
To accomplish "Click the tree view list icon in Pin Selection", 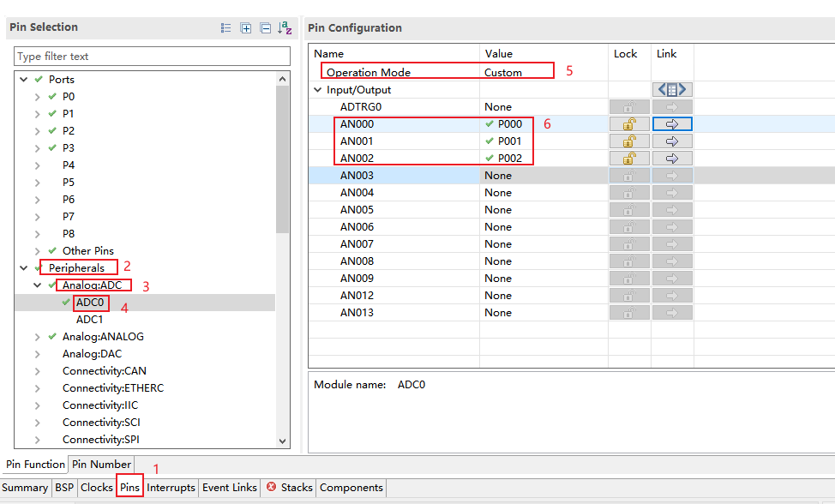I will [x=226, y=28].
